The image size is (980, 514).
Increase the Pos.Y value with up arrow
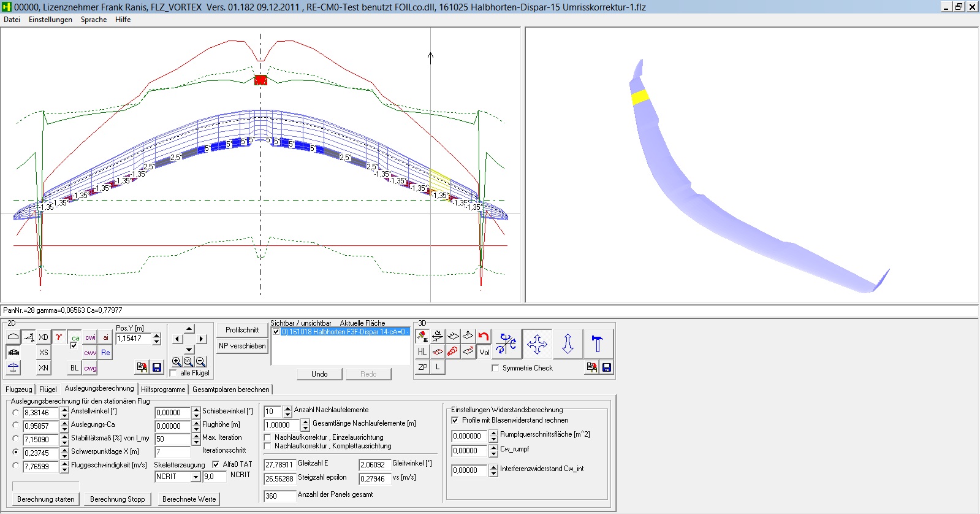157,335
